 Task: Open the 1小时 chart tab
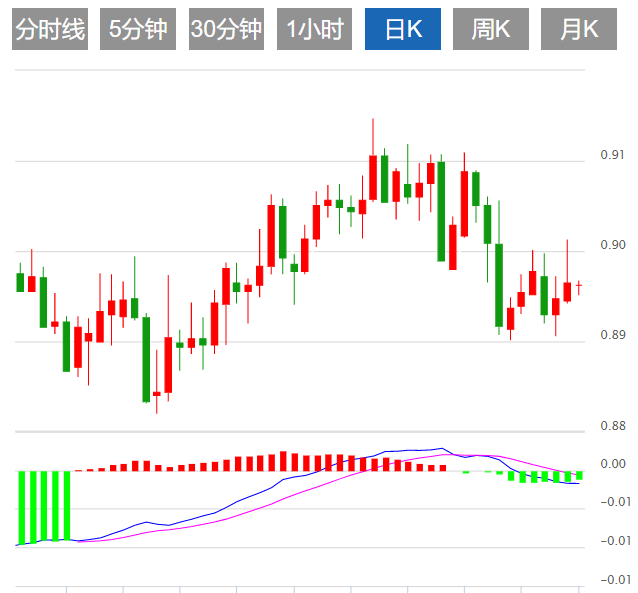315,29
